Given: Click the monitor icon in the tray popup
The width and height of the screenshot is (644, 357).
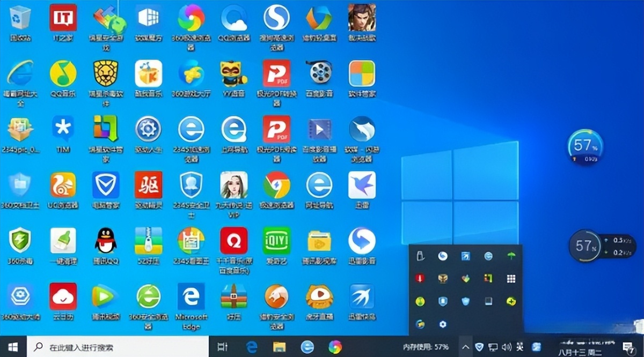Looking at the screenshot, I should 488,301.
